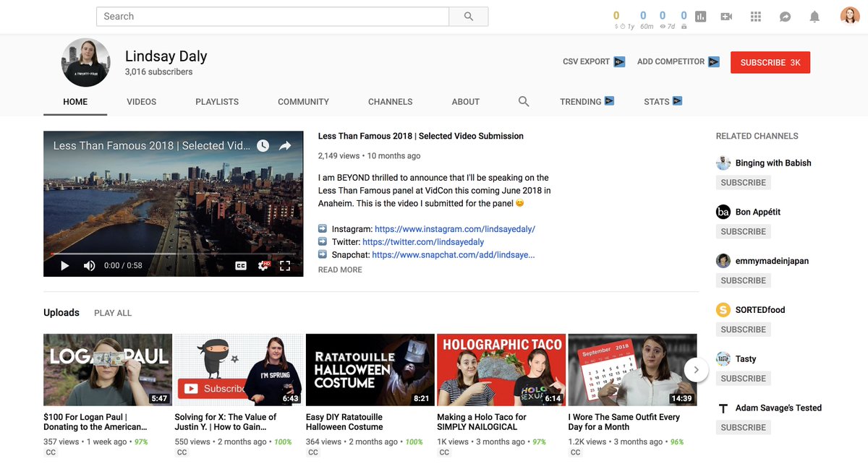Screen dimensions: 868x469
Task: Open the Ratatouille Halloween Costume thumbnail
Action: pyautogui.click(x=370, y=370)
